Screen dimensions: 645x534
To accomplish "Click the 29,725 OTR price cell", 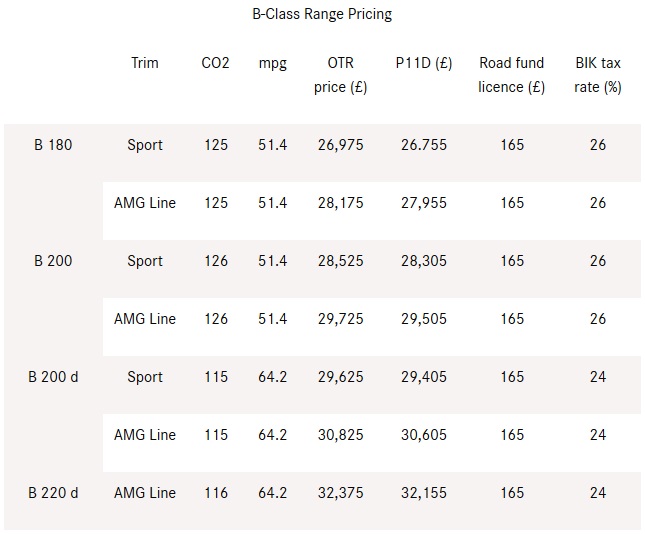I will point(341,319).
